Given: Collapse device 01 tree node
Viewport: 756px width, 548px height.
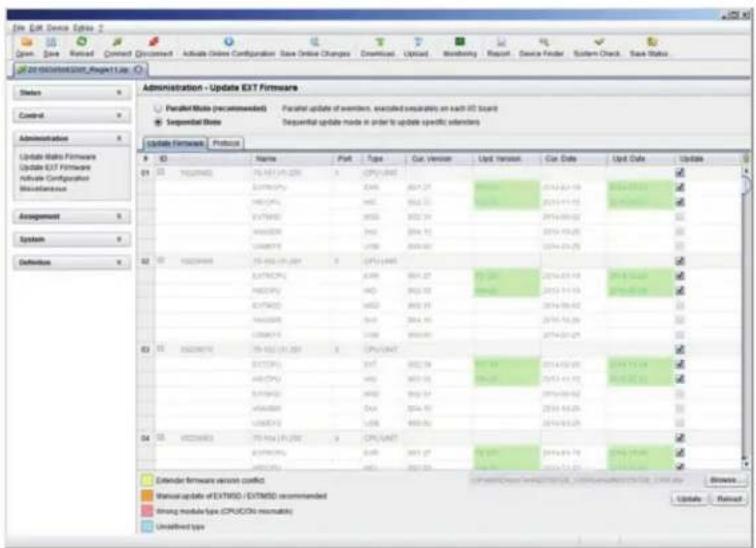Looking at the screenshot, I should [161, 172].
